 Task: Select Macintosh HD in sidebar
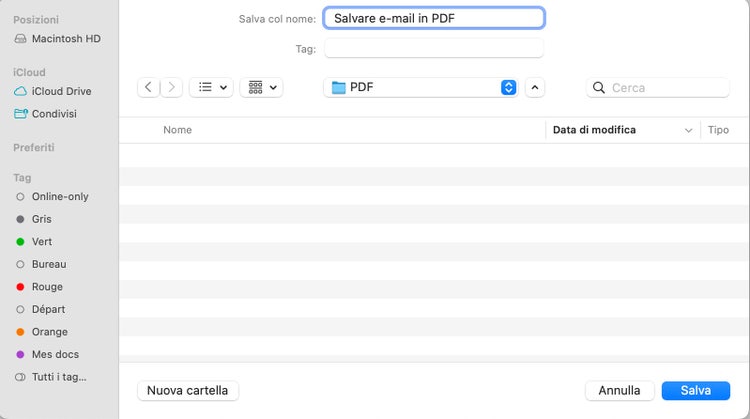click(x=65, y=39)
